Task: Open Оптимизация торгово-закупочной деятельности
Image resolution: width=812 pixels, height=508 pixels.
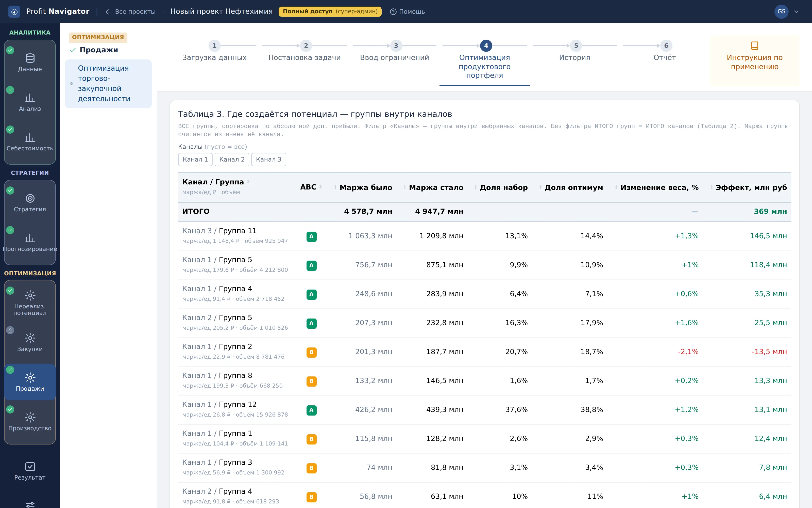Action: click(108, 83)
